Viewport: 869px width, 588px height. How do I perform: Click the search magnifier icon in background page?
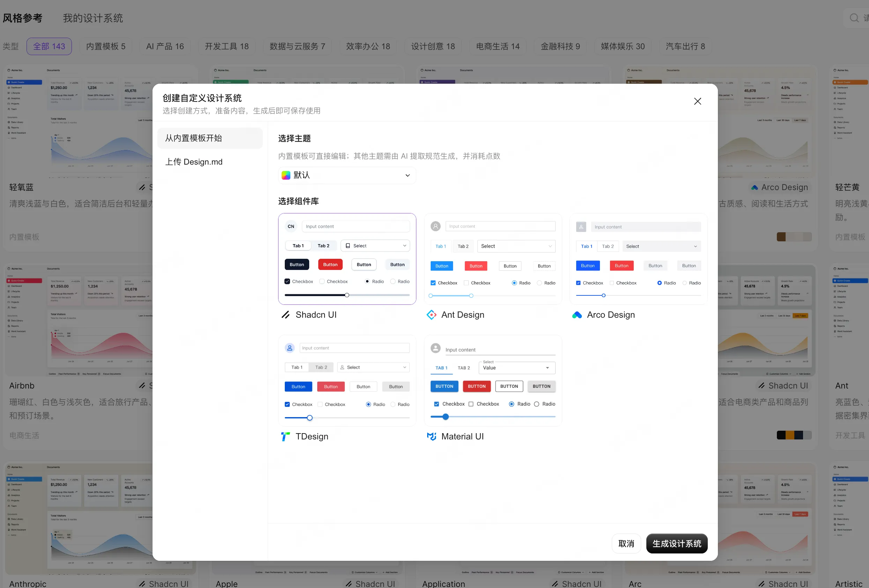click(x=854, y=17)
